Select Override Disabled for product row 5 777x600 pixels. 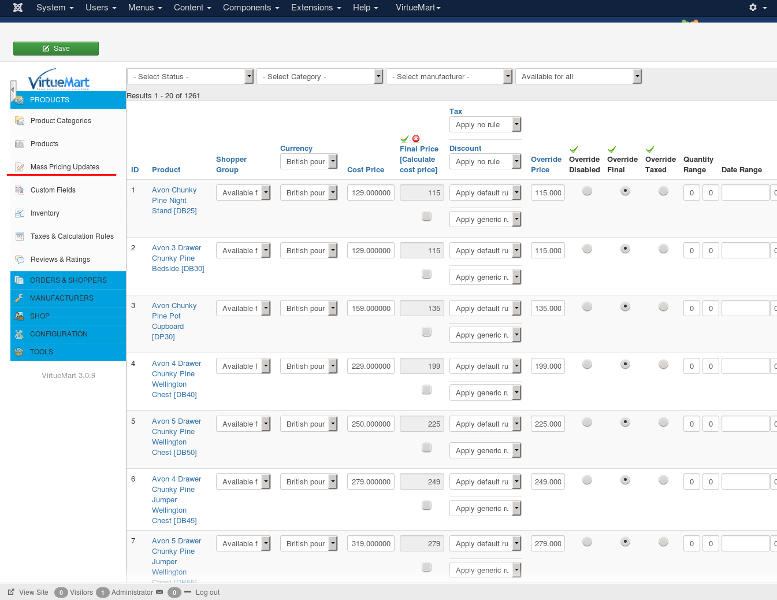pyautogui.click(x=587, y=423)
